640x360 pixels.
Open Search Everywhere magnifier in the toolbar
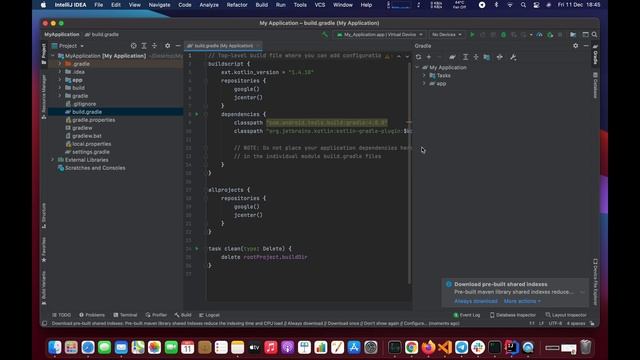(595, 35)
